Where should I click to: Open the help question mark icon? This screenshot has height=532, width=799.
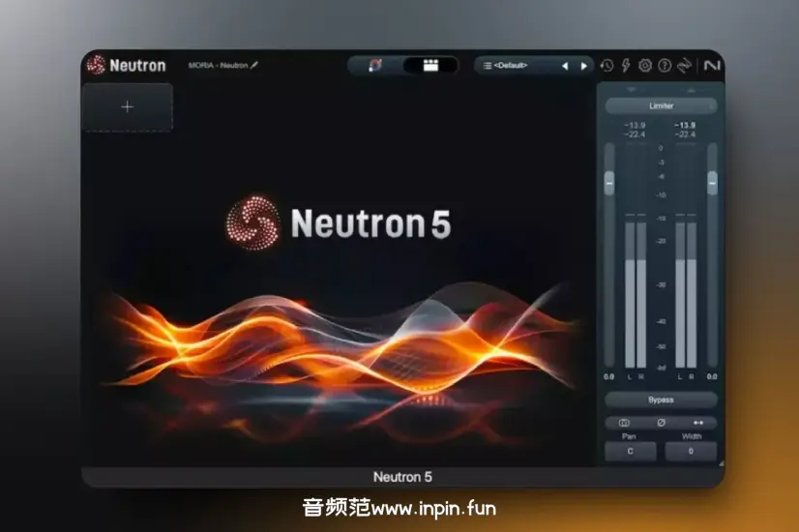665,66
